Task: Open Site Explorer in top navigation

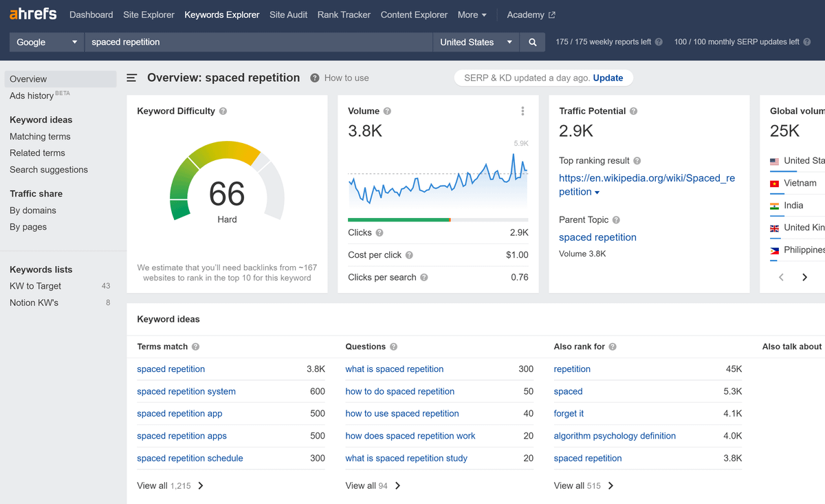Action: [148, 14]
